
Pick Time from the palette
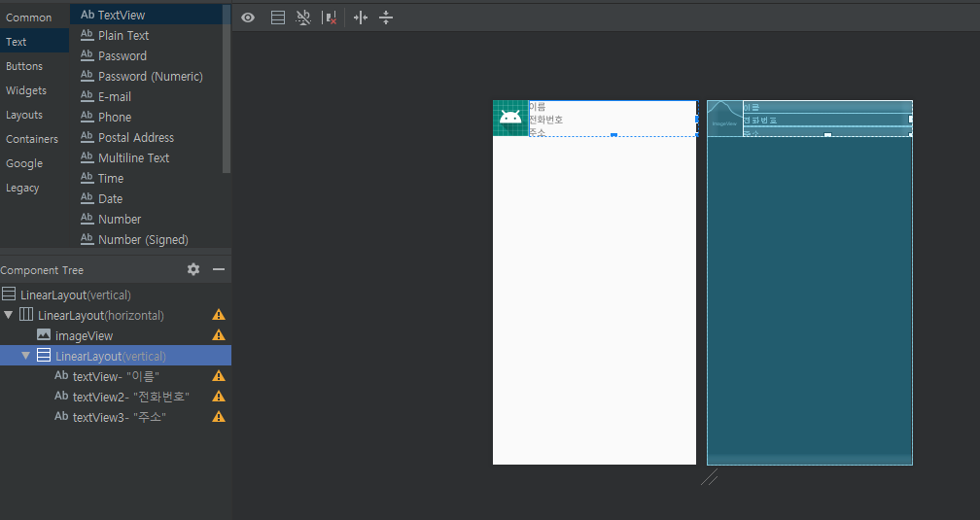(147, 178)
